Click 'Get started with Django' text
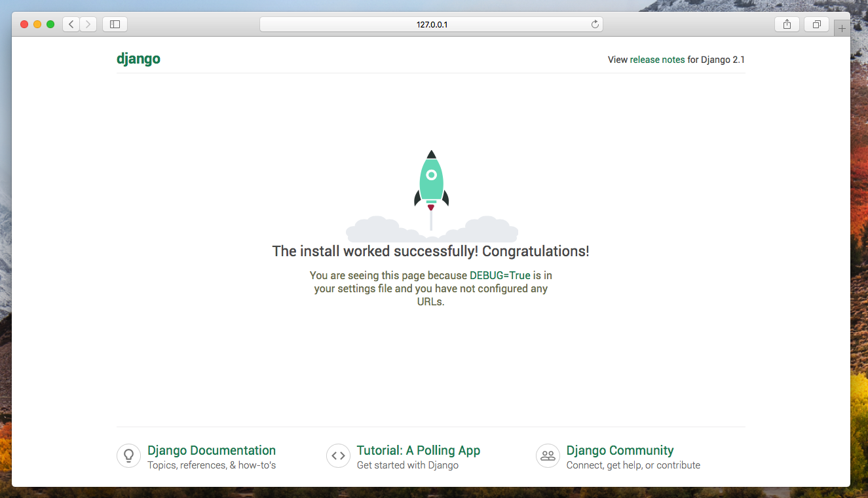The image size is (868, 498). tap(407, 465)
